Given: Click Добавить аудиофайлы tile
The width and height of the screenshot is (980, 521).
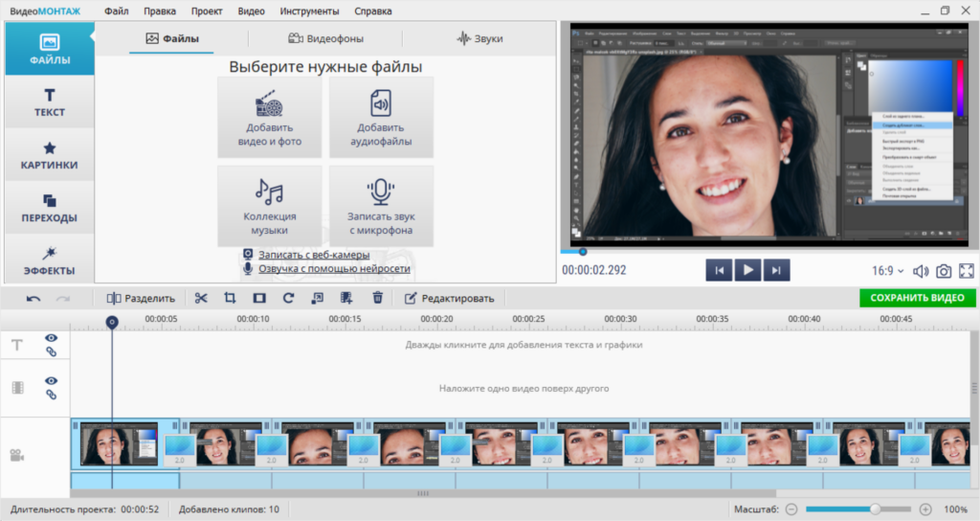Looking at the screenshot, I should tap(381, 118).
